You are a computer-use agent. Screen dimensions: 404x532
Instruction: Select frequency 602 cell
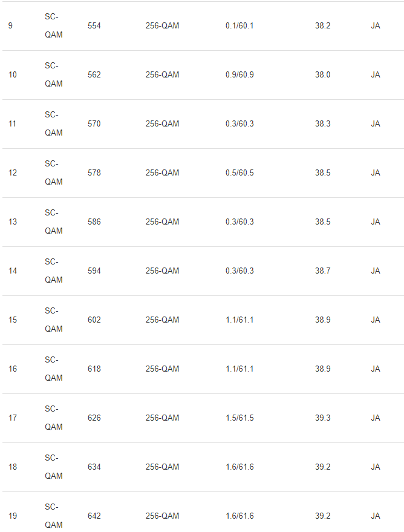coord(94,320)
